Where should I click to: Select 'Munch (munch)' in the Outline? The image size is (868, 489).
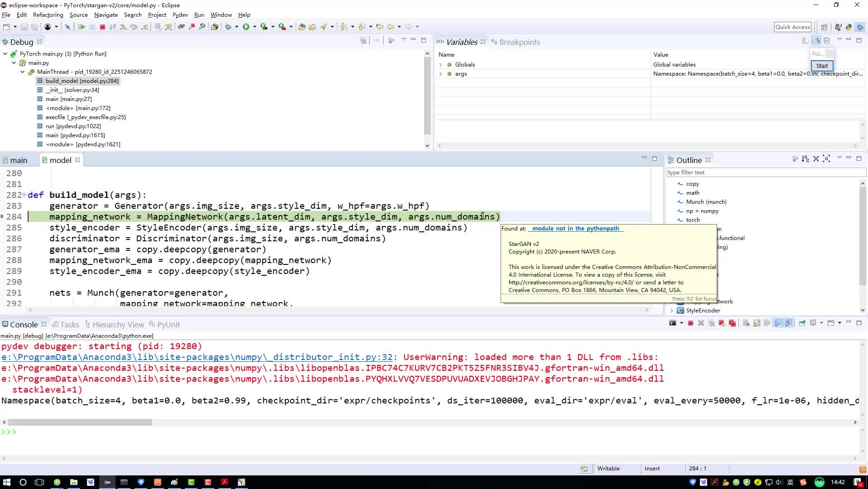click(706, 202)
